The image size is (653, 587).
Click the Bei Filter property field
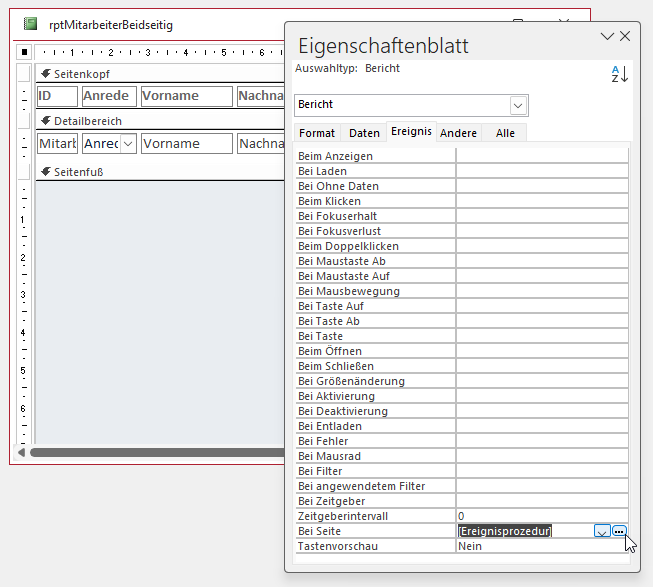click(x=542, y=471)
